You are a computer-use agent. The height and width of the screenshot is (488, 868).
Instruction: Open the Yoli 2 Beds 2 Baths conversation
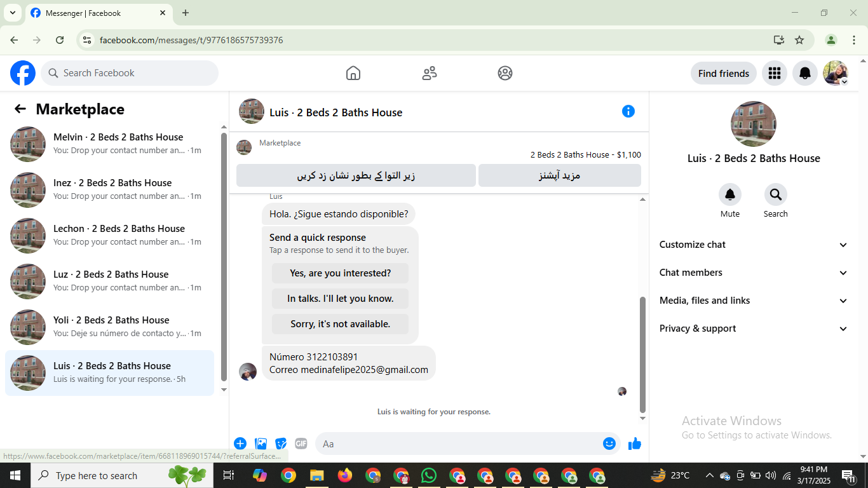pos(109,327)
